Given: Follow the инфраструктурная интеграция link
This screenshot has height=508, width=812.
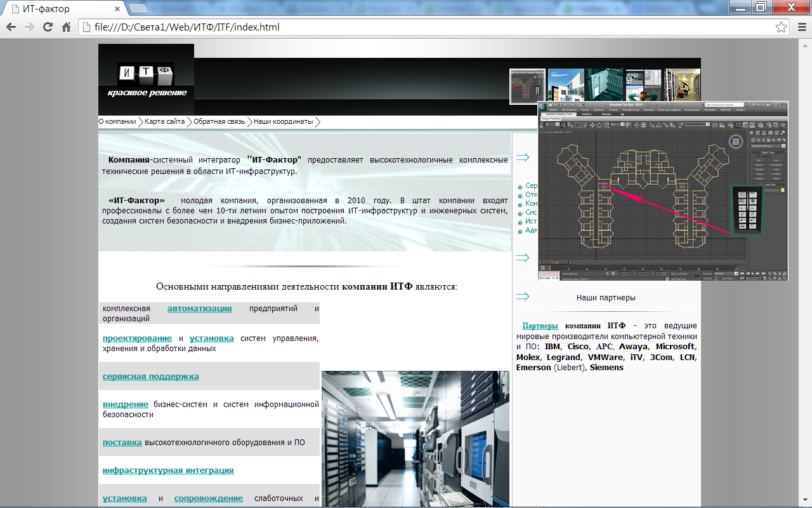Looking at the screenshot, I should 168,471.
